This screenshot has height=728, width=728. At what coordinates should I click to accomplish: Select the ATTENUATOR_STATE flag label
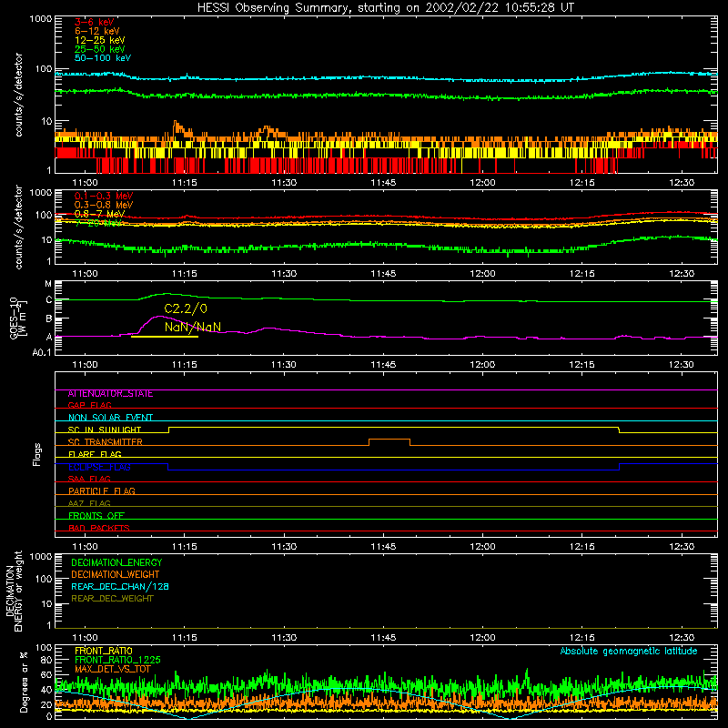110,394
